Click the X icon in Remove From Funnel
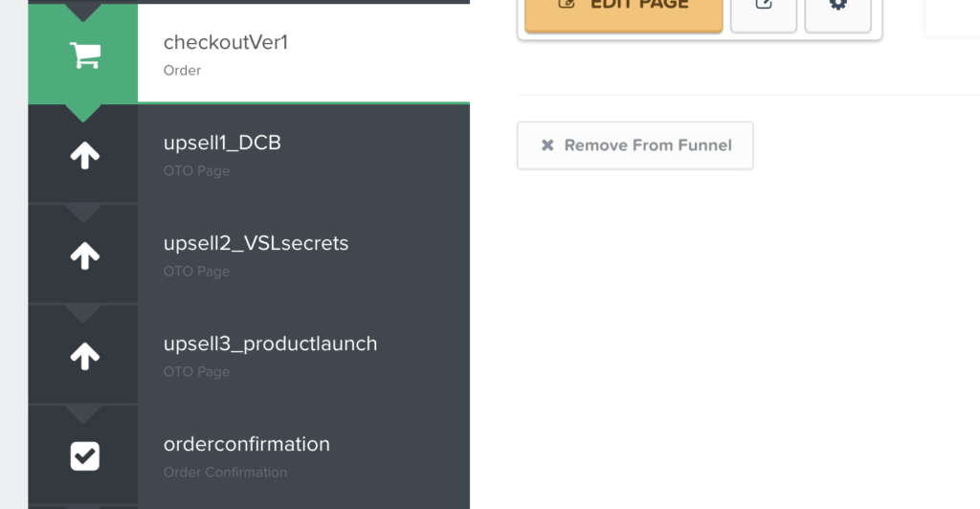Screen dimensions: 980x509 tap(547, 144)
